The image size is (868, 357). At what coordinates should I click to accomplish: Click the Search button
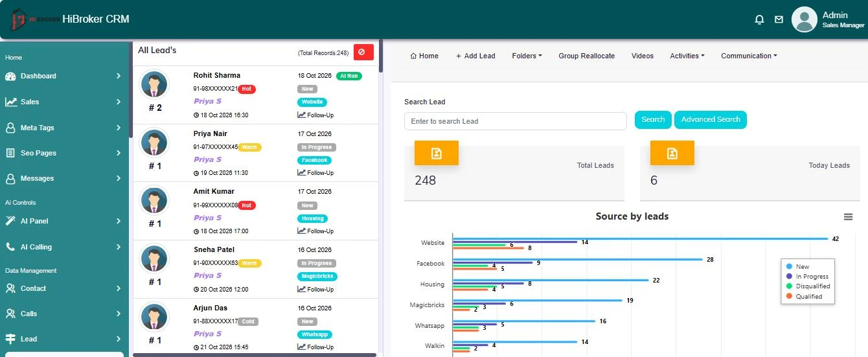click(653, 119)
